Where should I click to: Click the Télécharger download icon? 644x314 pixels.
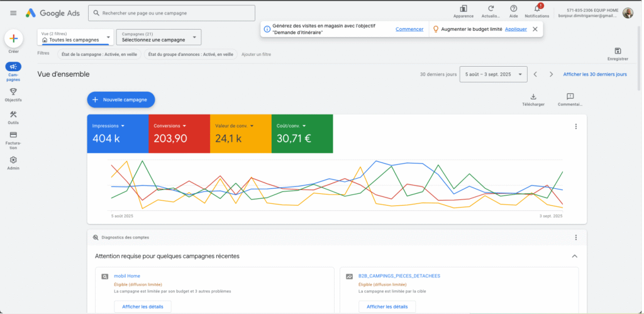click(533, 97)
